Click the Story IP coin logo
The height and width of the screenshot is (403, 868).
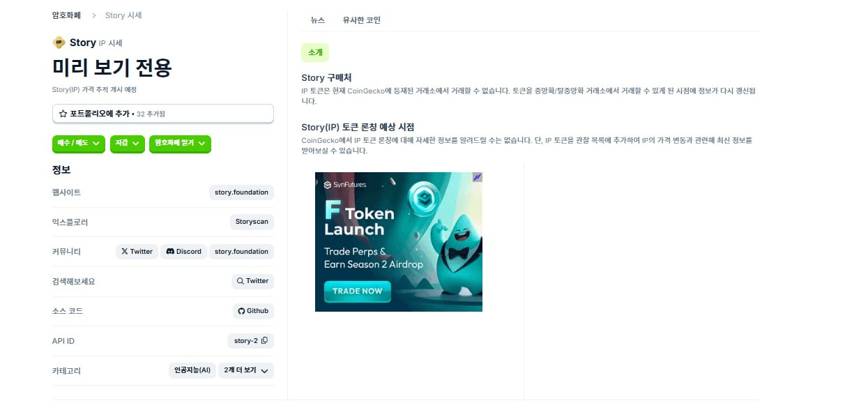point(59,43)
